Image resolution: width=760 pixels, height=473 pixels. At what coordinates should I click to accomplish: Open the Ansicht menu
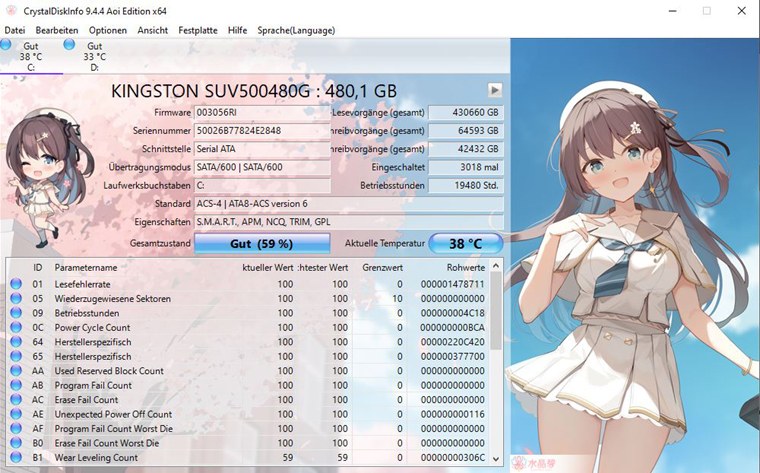(152, 30)
